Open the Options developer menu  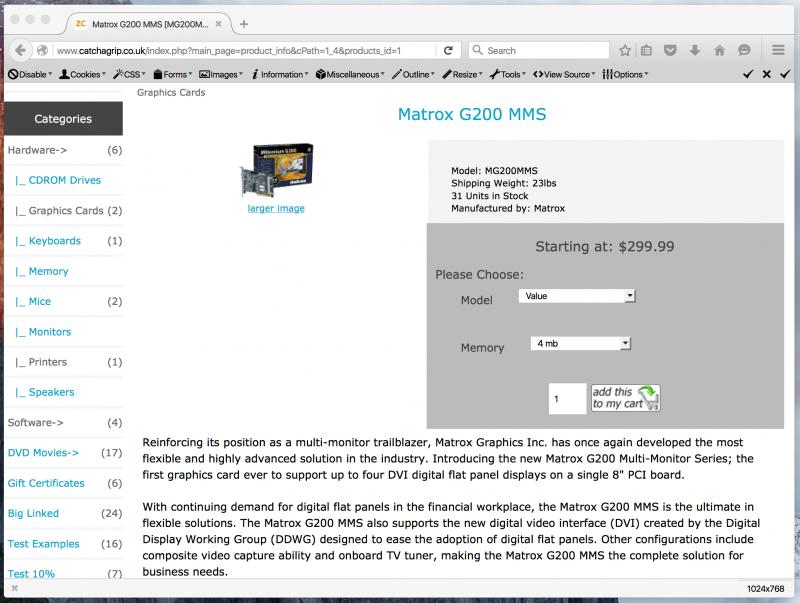pyautogui.click(x=625, y=74)
